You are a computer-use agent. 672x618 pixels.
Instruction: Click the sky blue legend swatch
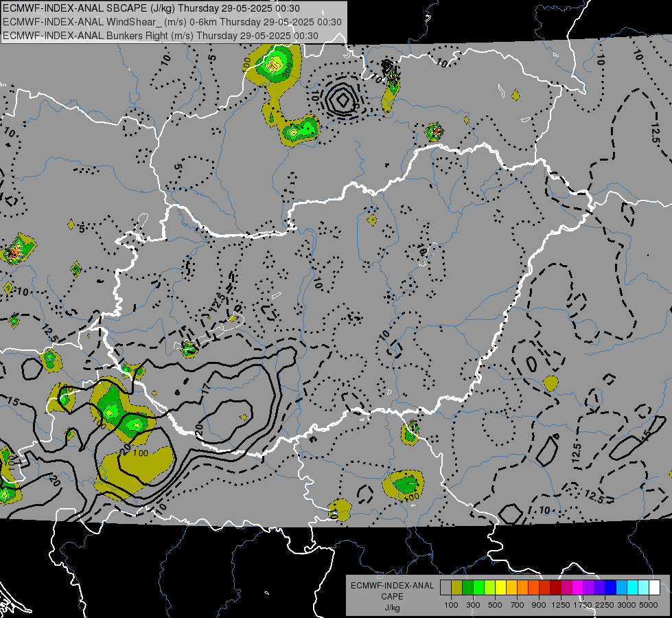pyautogui.click(x=622, y=588)
